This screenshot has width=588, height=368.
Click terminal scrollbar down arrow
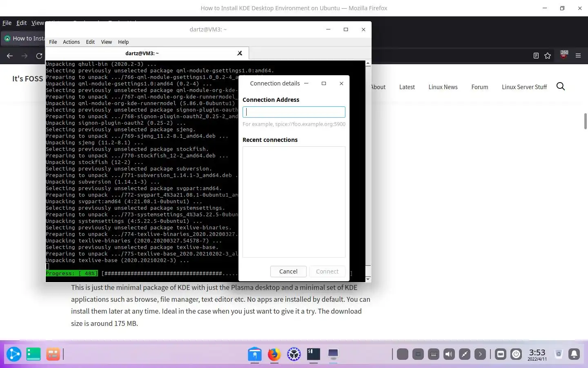[x=368, y=279]
